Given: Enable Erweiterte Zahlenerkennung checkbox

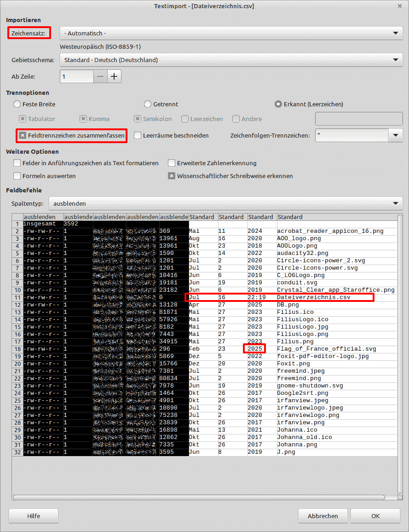Looking at the screenshot, I should click(172, 163).
